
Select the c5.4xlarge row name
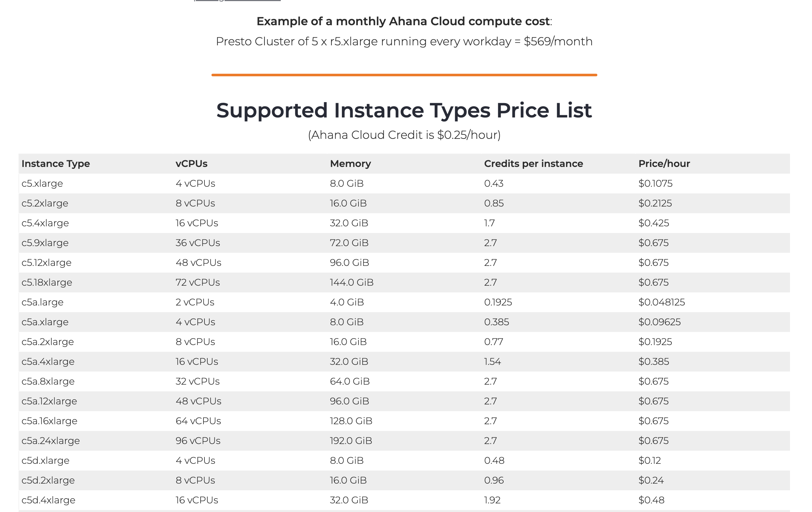coord(45,223)
